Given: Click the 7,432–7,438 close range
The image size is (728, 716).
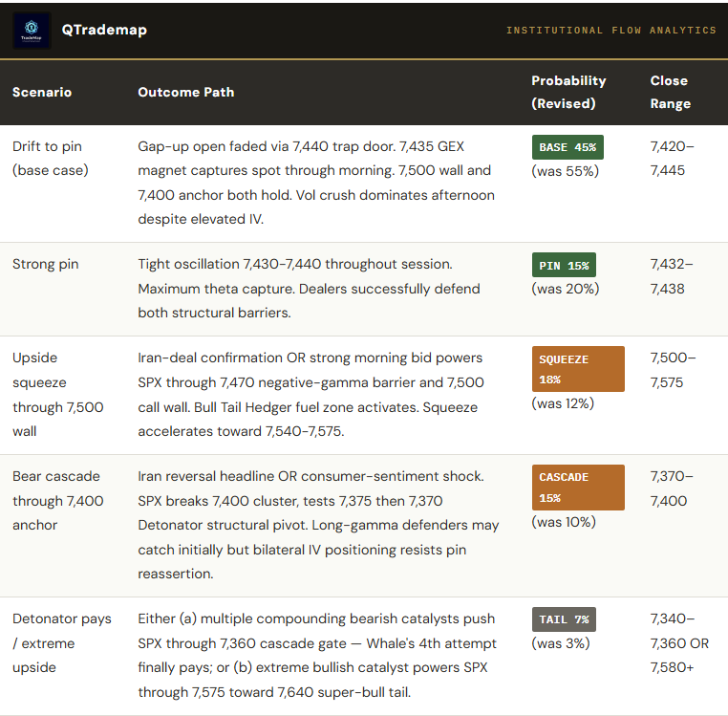Looking at the screenshot, I should point(672,276).
